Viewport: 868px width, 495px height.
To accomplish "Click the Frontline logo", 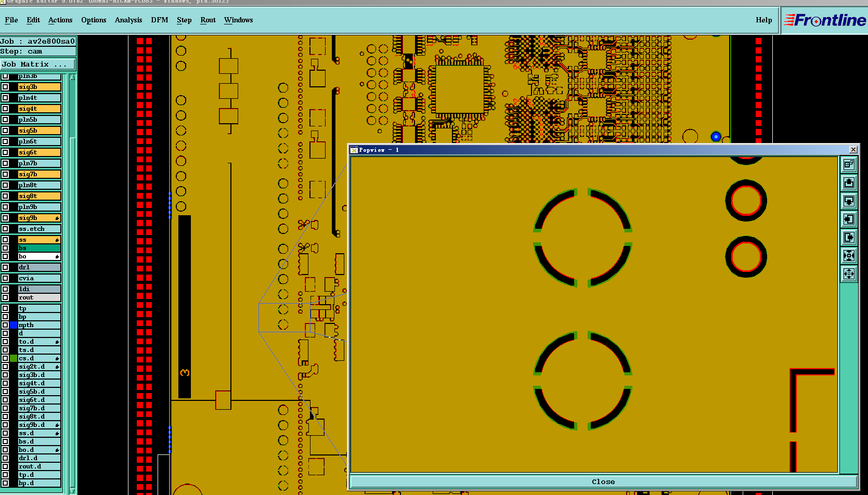I will point(825,20).
